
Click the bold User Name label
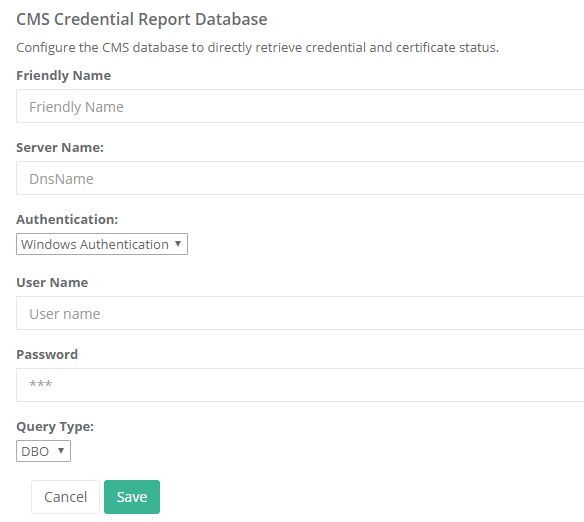52,282
